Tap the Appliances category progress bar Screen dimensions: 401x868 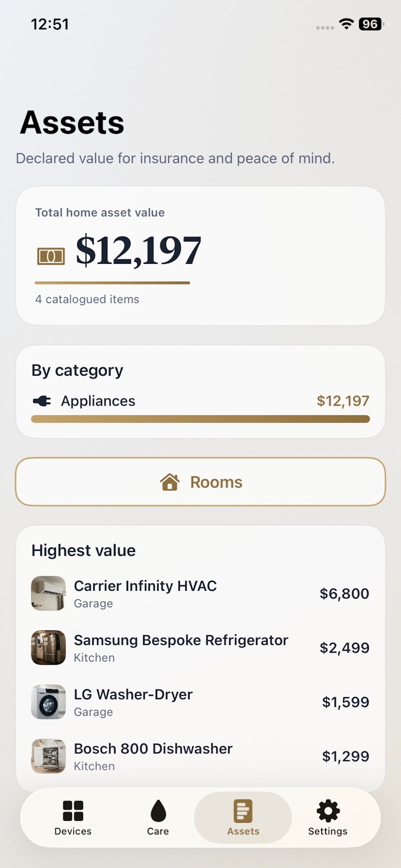coord(200,419)
